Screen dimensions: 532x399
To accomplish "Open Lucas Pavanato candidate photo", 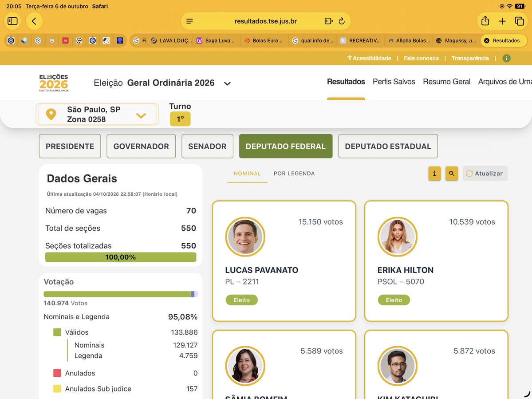I will pos(245,237).
